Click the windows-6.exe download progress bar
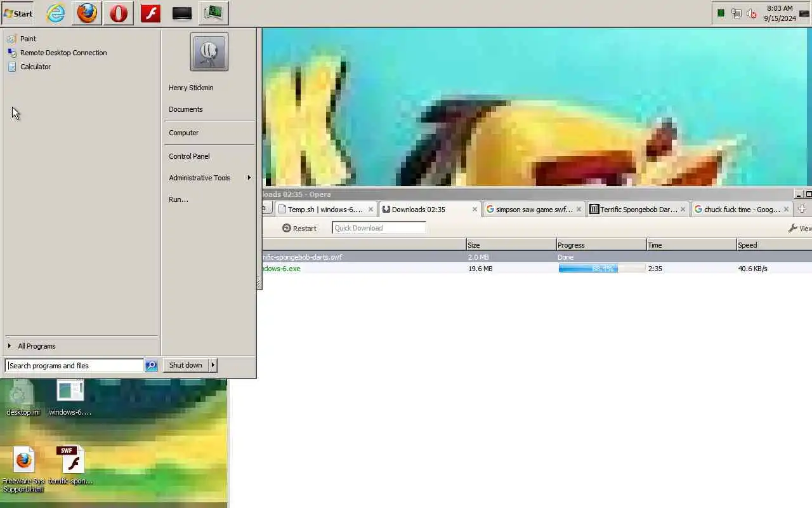 coord(601,269)
